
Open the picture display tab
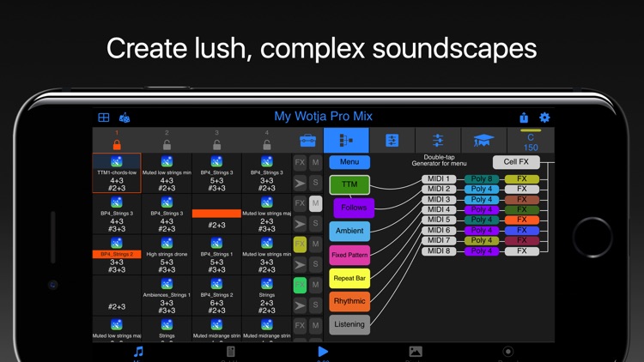(416, 353)
